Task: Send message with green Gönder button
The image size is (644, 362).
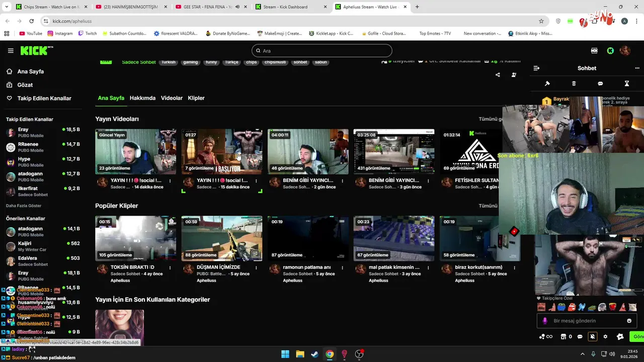Action: tap(637, 337)
